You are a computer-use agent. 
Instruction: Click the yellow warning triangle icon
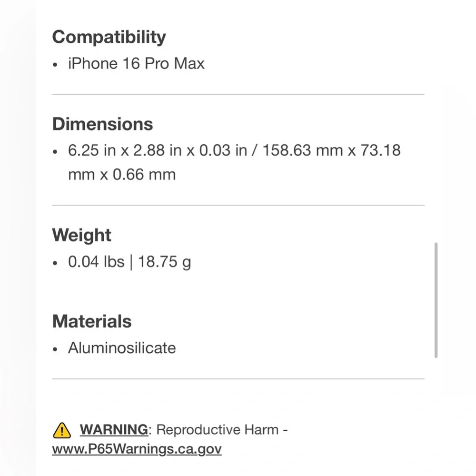[x=62, y=430]
